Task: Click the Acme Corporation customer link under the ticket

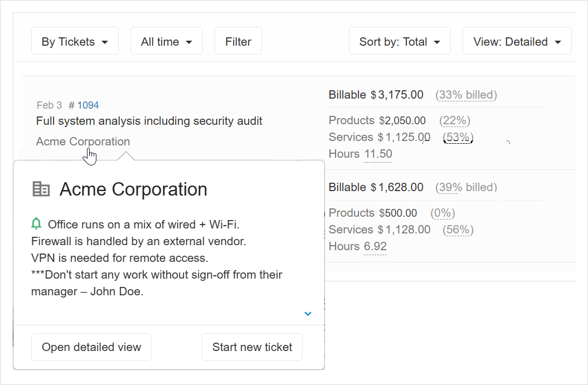Action: [83, 142]
